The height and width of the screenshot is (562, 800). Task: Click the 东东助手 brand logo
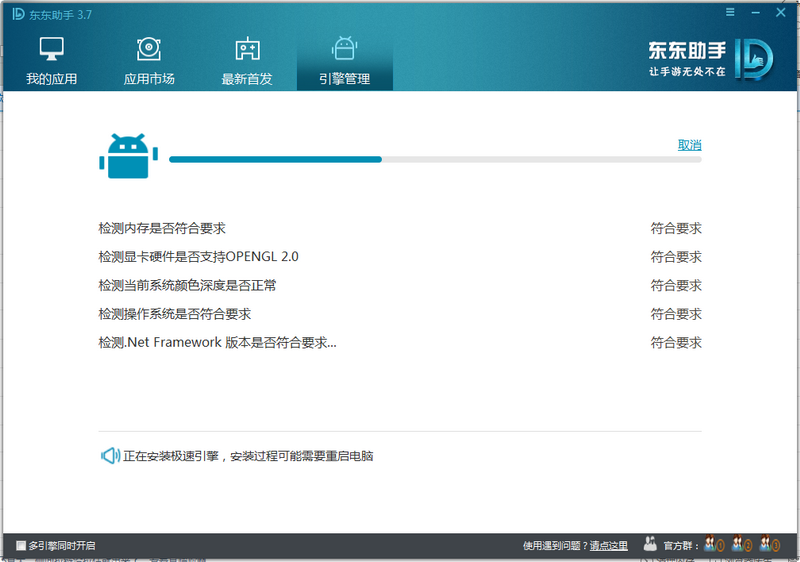pyautogui.click(x=711, y=59)
